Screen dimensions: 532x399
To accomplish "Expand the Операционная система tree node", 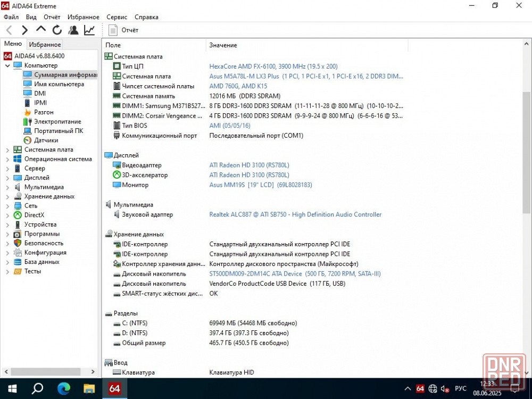I will click(x=7, y=159).
